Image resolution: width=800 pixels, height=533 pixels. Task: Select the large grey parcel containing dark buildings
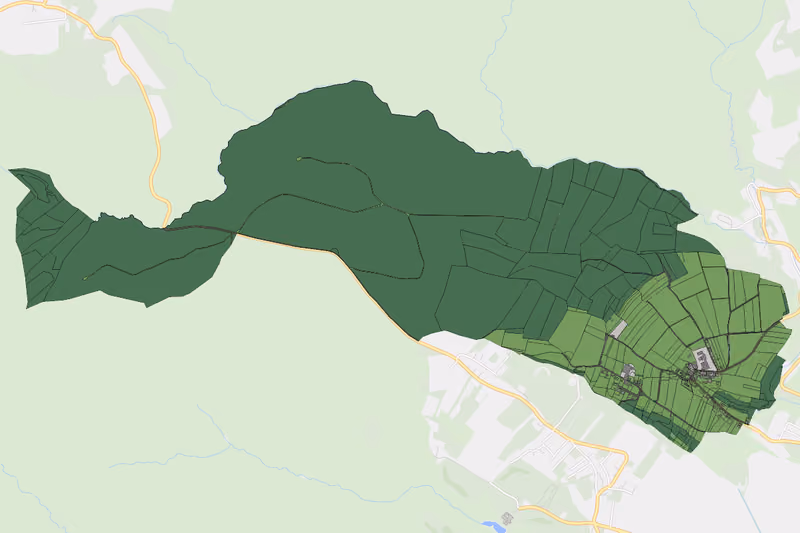(x=705, y=359)
